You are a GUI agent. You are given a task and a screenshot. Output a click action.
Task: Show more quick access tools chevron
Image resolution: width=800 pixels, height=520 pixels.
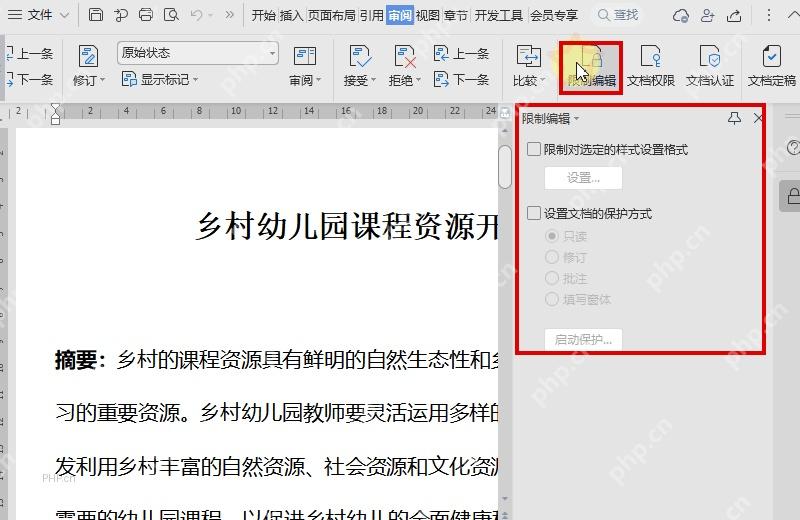(x=230, y=15)
